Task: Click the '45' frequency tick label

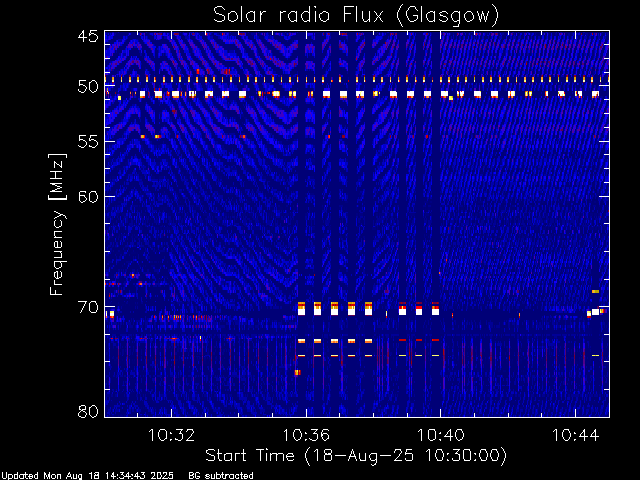Action: tap(88, 36)
